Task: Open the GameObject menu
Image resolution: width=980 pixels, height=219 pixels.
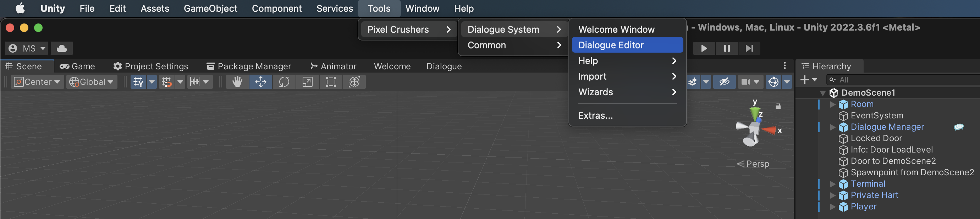Action: pyautogui.click(x=210, y=9)
